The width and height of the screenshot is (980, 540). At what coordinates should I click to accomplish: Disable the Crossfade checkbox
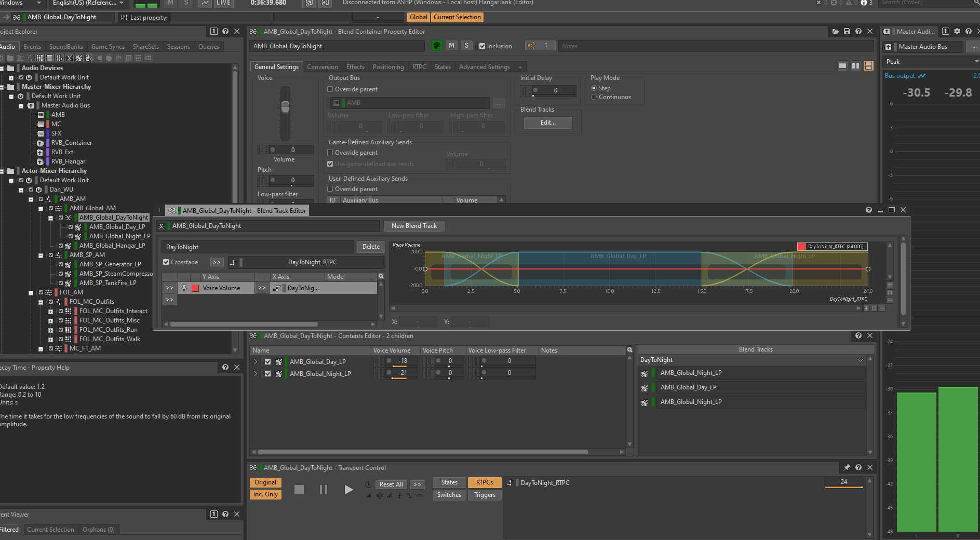coord(166,262)
